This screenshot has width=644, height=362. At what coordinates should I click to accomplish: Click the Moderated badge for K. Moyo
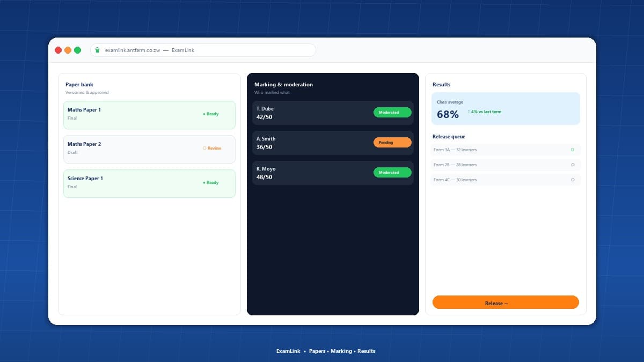click(392, 173)
